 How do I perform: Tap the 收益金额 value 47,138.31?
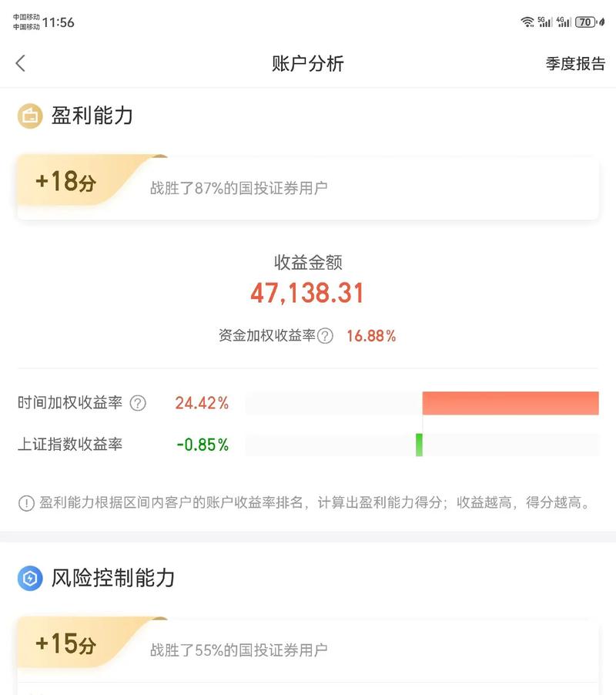point(307,294)
